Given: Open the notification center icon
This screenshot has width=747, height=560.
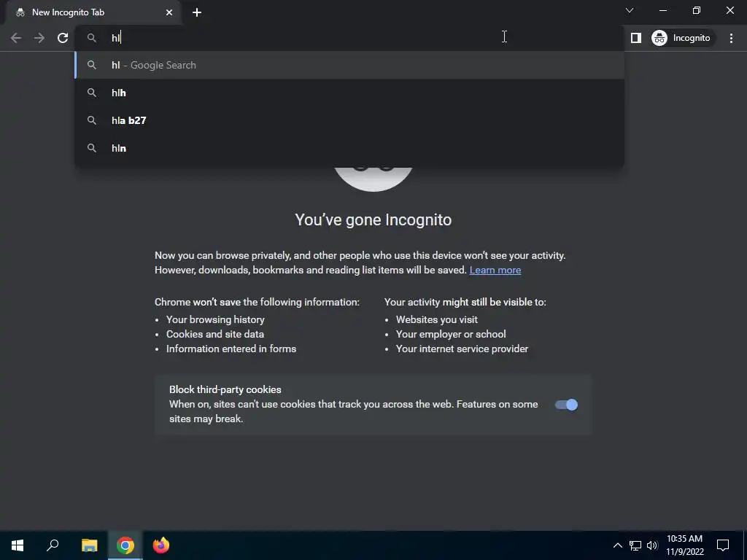Looking at the screenshot, I should [x=723, y=545].
